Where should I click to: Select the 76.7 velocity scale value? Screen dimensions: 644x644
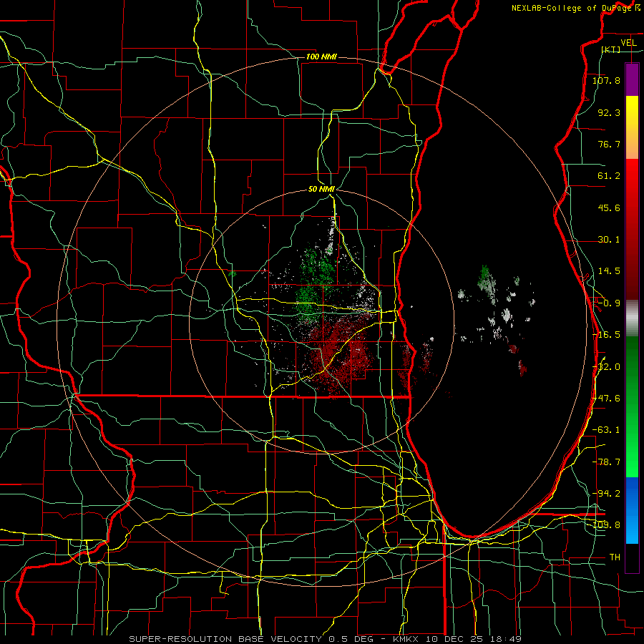(609, 144)
